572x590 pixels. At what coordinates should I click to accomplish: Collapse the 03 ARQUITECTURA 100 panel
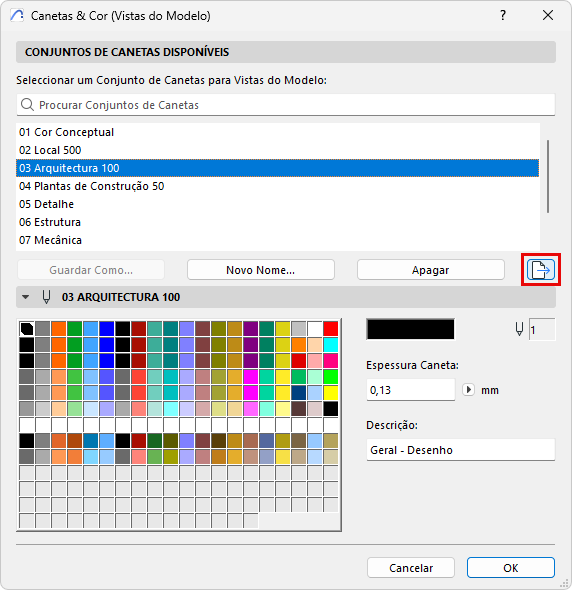[x=26, y=297]
